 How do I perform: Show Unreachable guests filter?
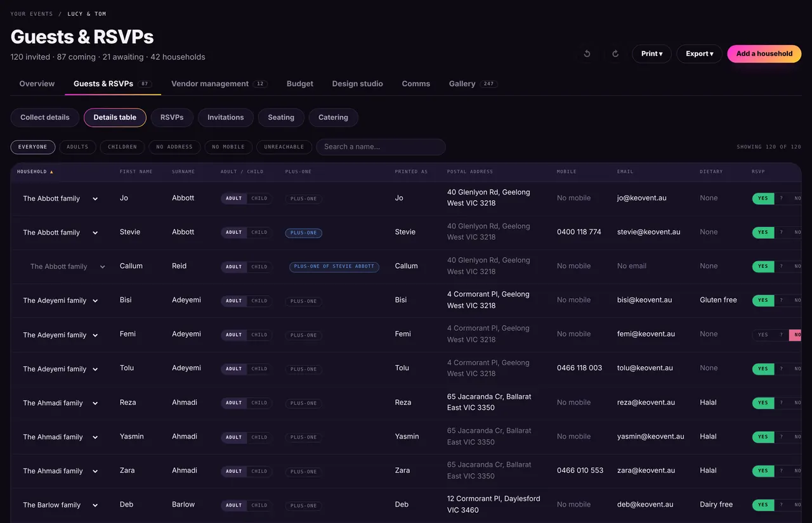point(284,147)
